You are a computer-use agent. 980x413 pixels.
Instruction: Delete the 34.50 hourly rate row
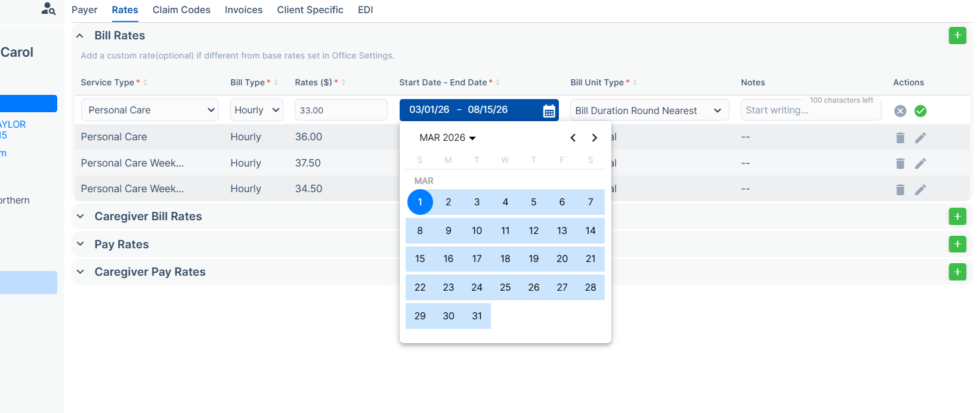tap(900, 190)
